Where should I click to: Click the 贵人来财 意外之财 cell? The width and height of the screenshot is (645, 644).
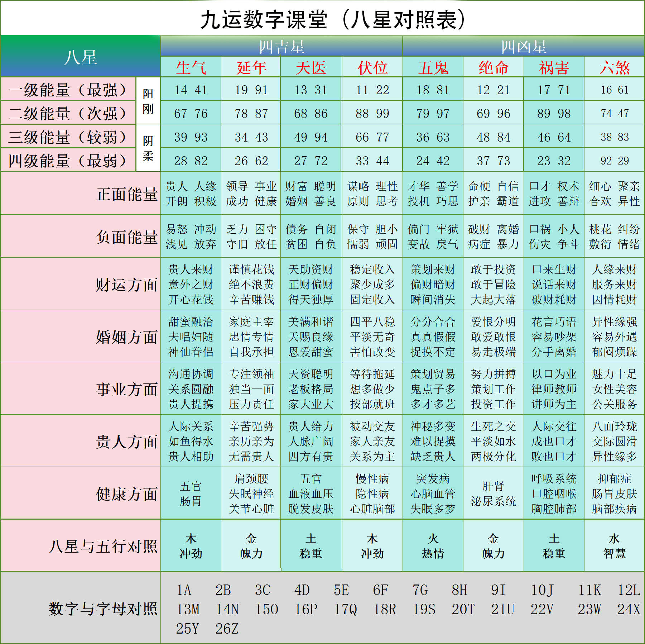pyautogui.click(x=191, y=284)
